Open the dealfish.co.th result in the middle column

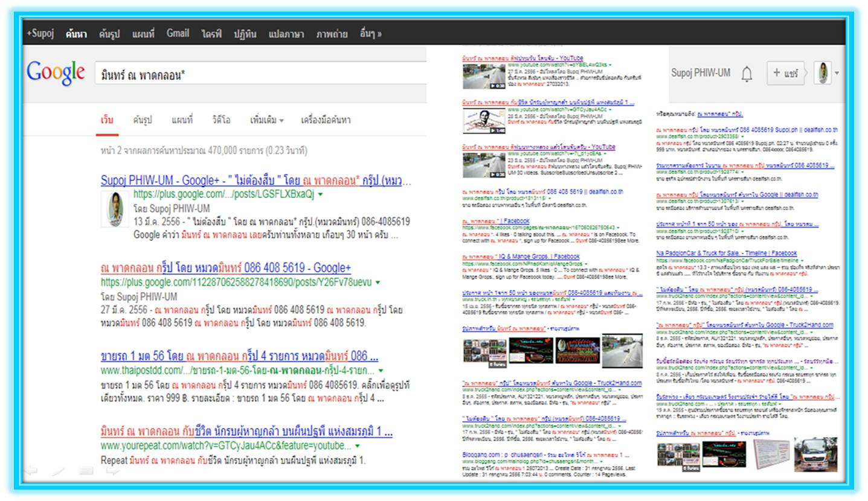pyautogui.click(x=542, y=192)
